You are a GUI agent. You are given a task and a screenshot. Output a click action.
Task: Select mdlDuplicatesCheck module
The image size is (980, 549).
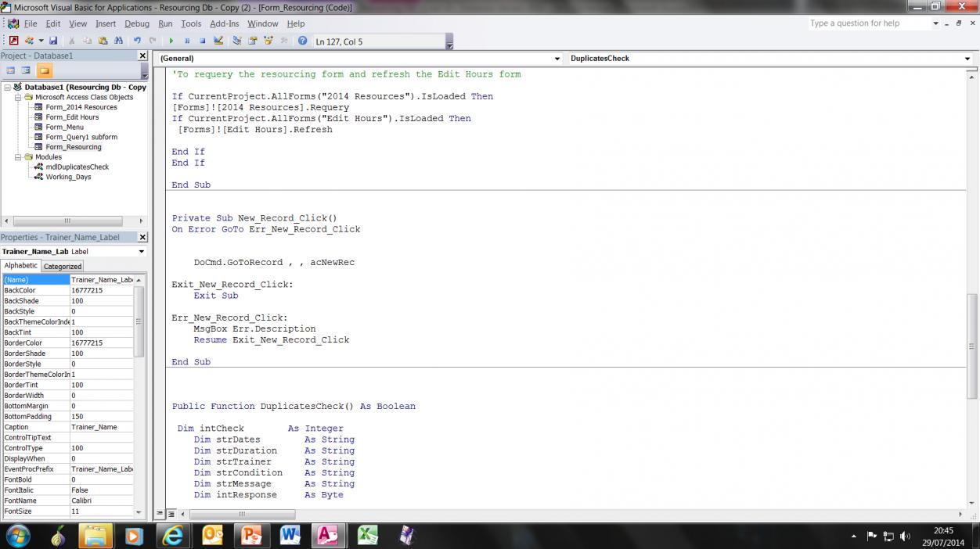(77, 167)
